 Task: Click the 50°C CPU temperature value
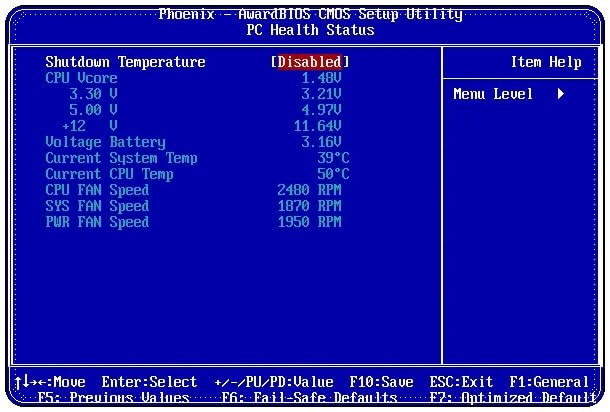click(x=333, y=174)
